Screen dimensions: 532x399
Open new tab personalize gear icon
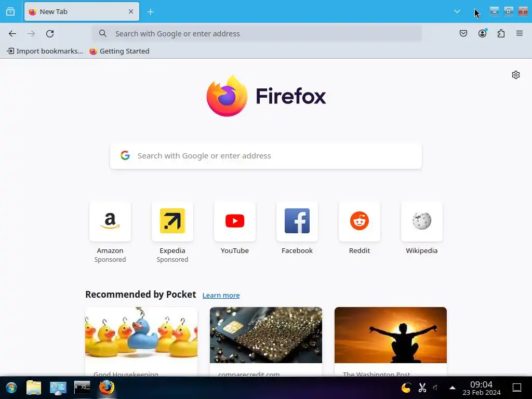[x=516, y=75]
